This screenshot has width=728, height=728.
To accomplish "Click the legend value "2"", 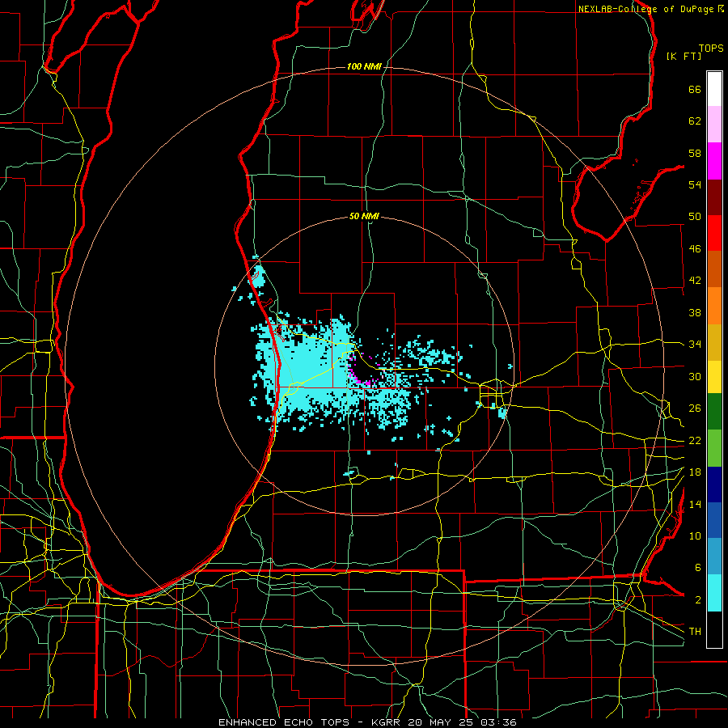I will (697, 600).
